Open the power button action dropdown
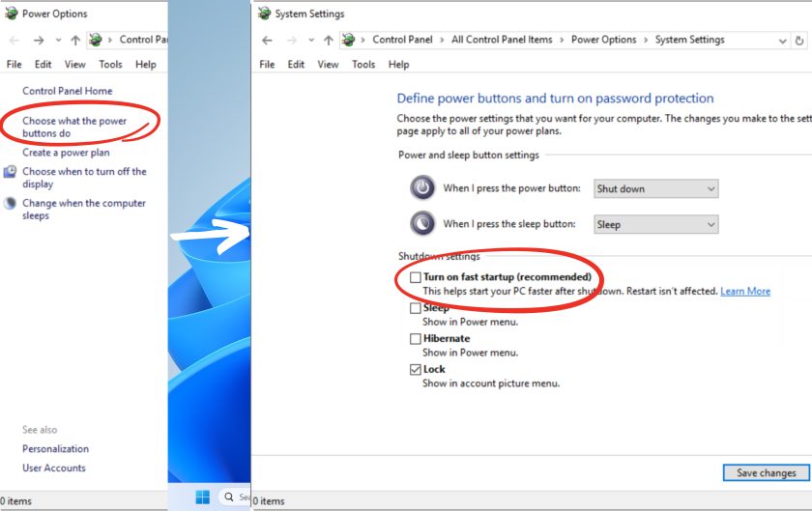812x511 pixels. click(x=655, y=188)
